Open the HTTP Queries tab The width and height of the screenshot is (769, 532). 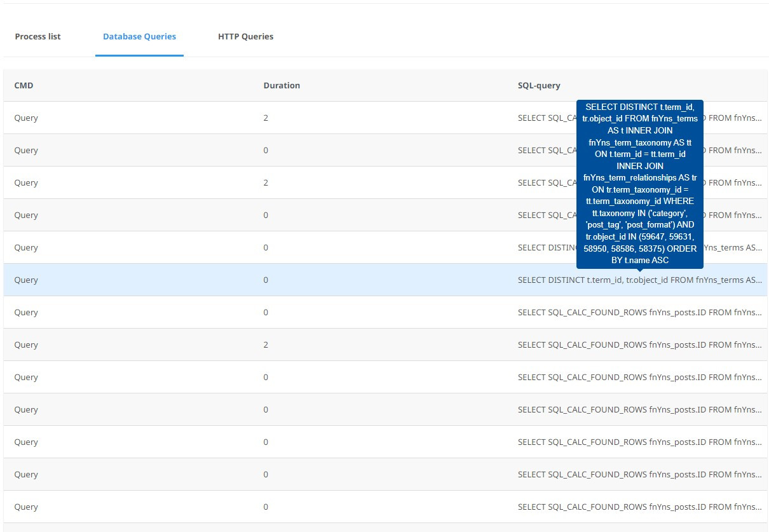246,36
